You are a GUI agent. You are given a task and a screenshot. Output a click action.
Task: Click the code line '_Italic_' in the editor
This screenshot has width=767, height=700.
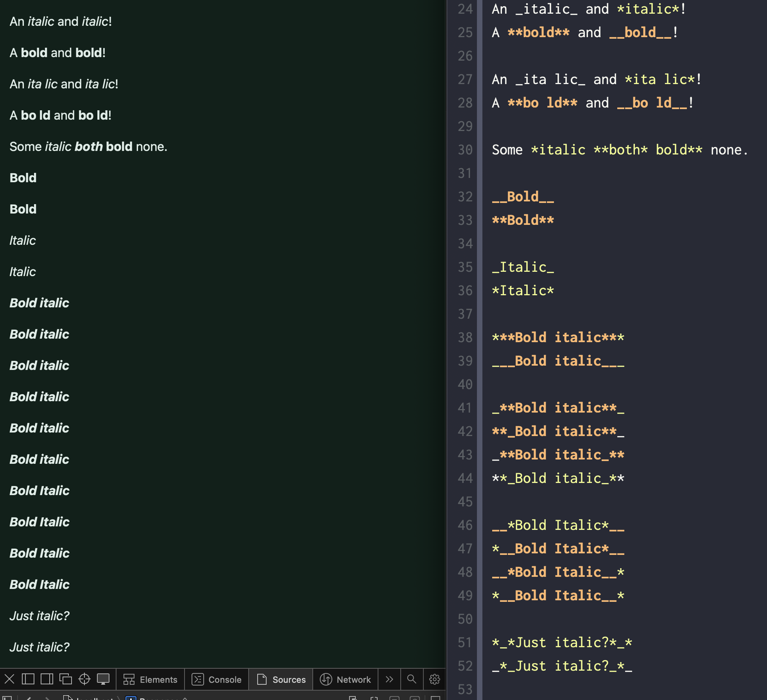523,267
